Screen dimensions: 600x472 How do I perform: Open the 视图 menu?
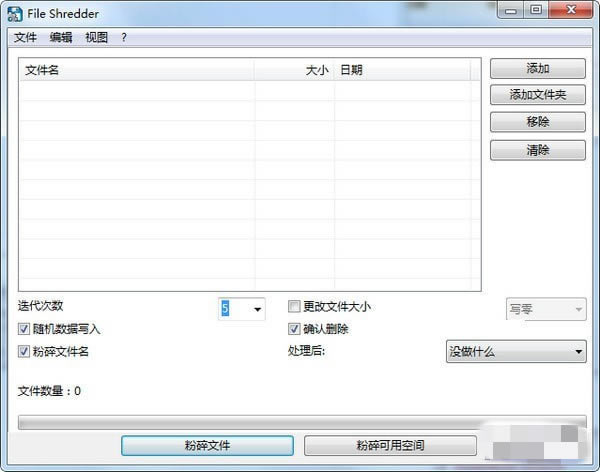point(96,37)
